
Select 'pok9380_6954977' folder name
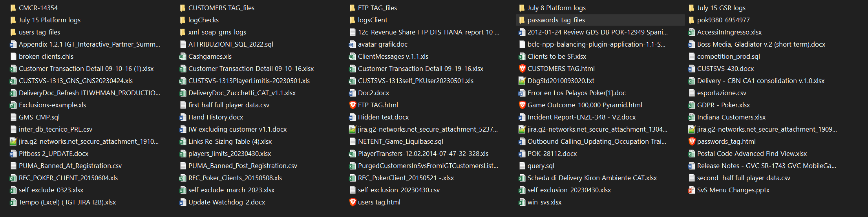point(723,20)
